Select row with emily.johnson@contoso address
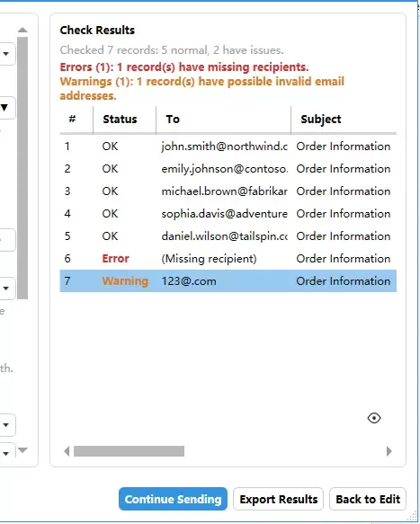 228,169
